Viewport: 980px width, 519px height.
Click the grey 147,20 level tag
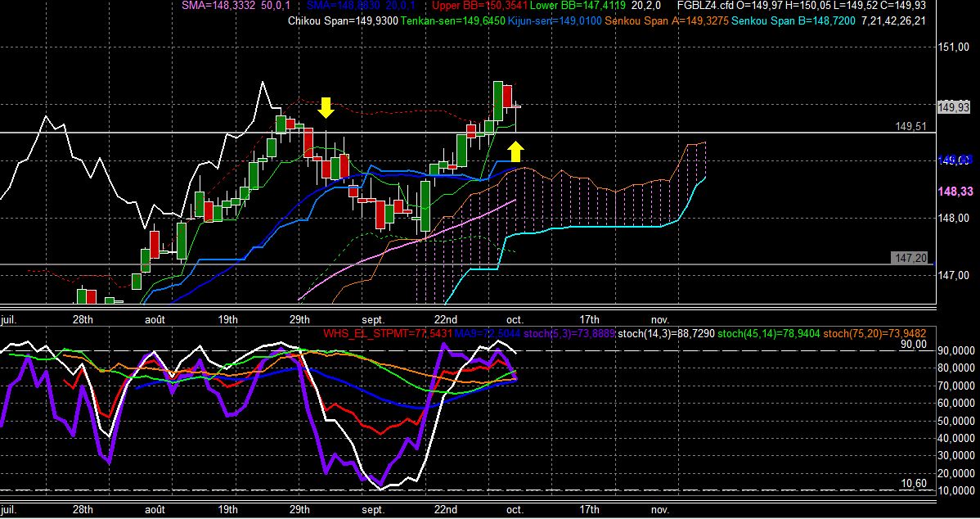coord(911,258)
